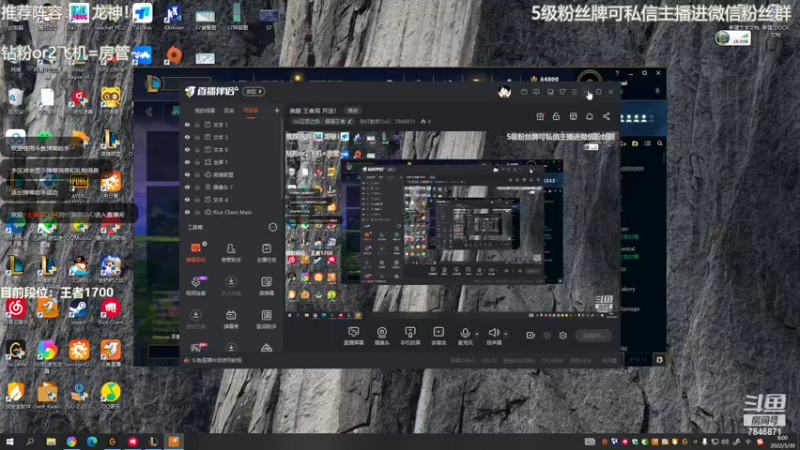Switch to the second scene tab
Viewport: 800px width, 450px height.
(229, 110)
